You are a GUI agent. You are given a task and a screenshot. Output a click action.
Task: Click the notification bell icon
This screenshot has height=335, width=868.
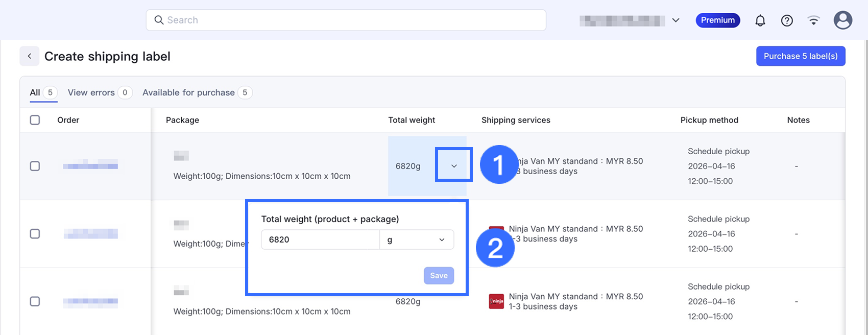point(760,20)
